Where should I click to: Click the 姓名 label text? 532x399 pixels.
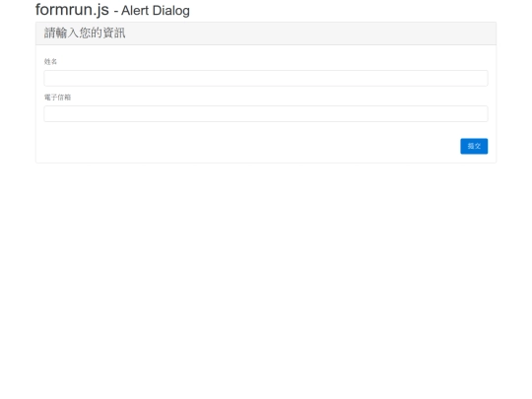(x=50, y=61)
